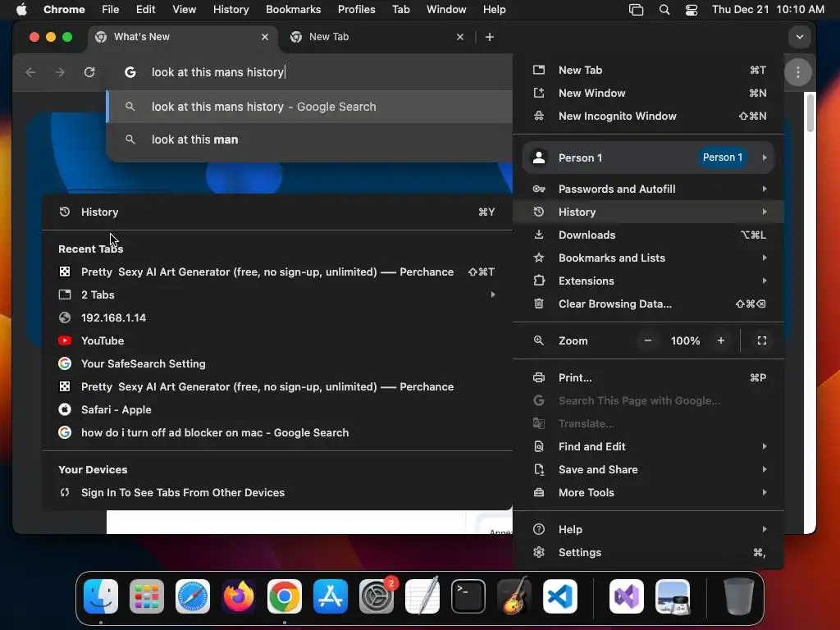
Task: Click the back navigation arrow
Action: 30,72
